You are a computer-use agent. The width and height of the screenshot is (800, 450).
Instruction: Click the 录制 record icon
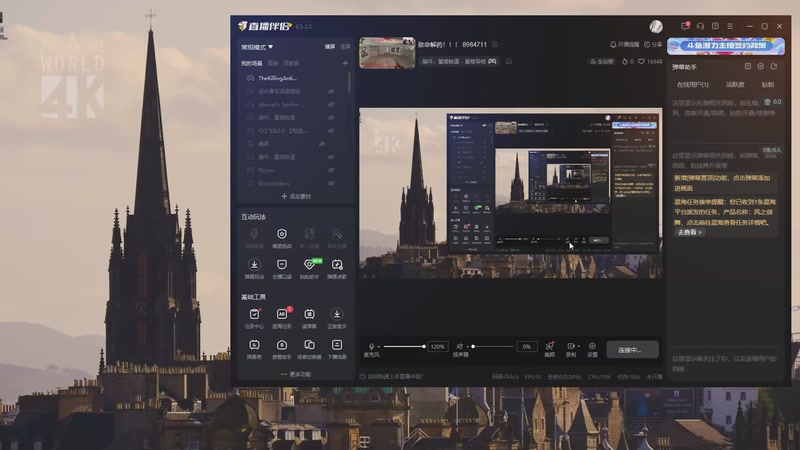click(570, 346)
